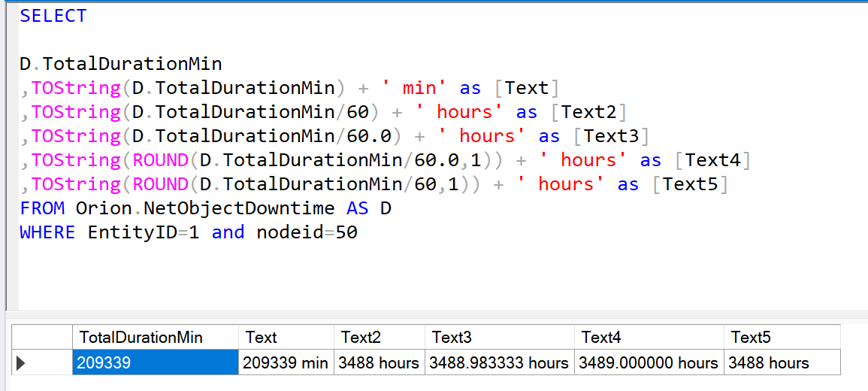The width and height of the screenshot is (868, 391).
Task: Select the '3488.983333 hours' result cell
Action: (x=499, y=362)
